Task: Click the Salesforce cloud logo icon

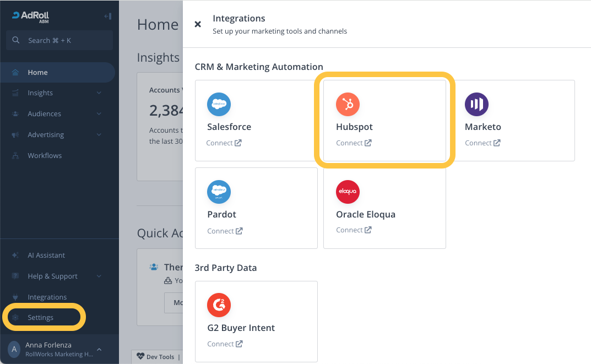Action: pos(219,104)
